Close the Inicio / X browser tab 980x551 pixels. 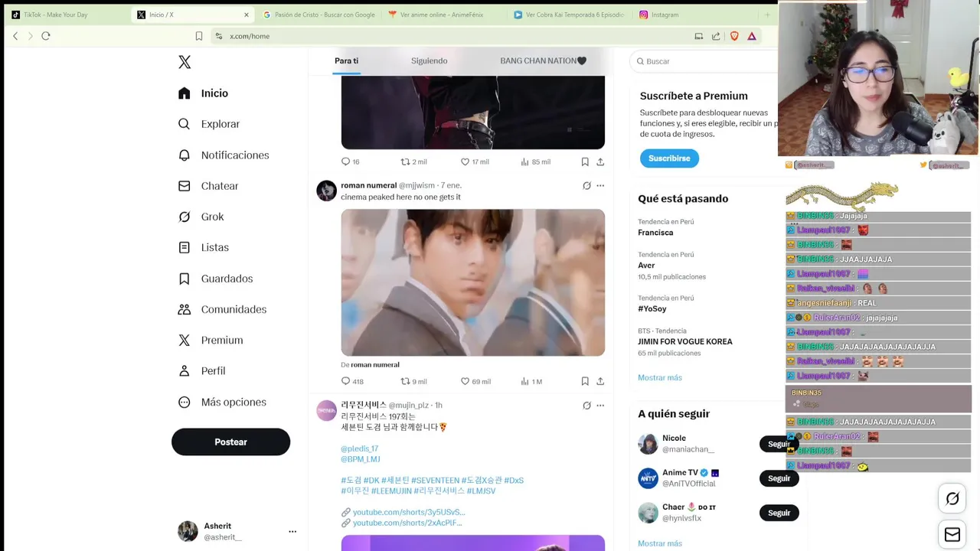point(247,15)
